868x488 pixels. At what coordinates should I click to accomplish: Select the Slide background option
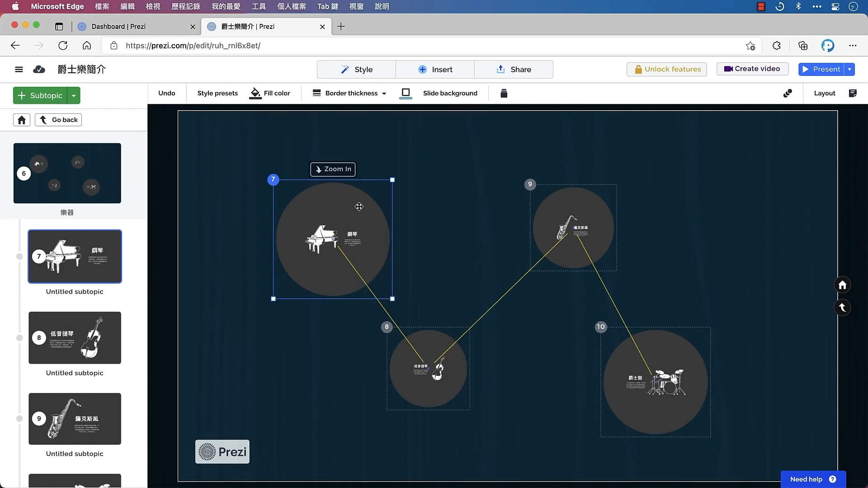coord(450,93)
